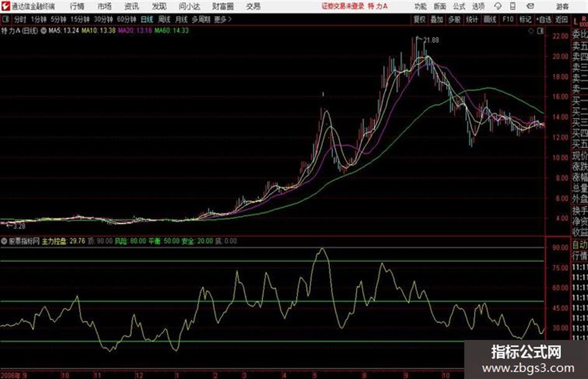Image resolution: width=588 pixels, height=379 pixels.
Task: Open the mail envelope icon
Action: click(x=530, y=6)
